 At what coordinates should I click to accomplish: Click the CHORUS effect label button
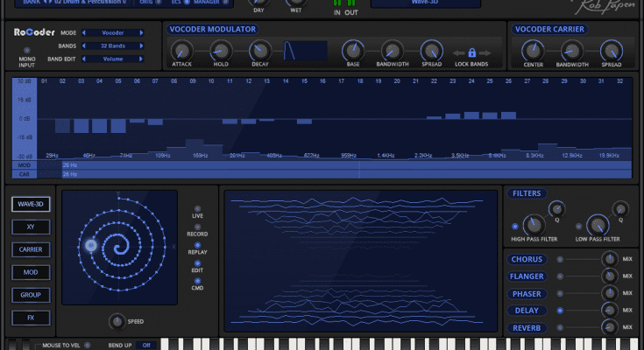(527, 259)
